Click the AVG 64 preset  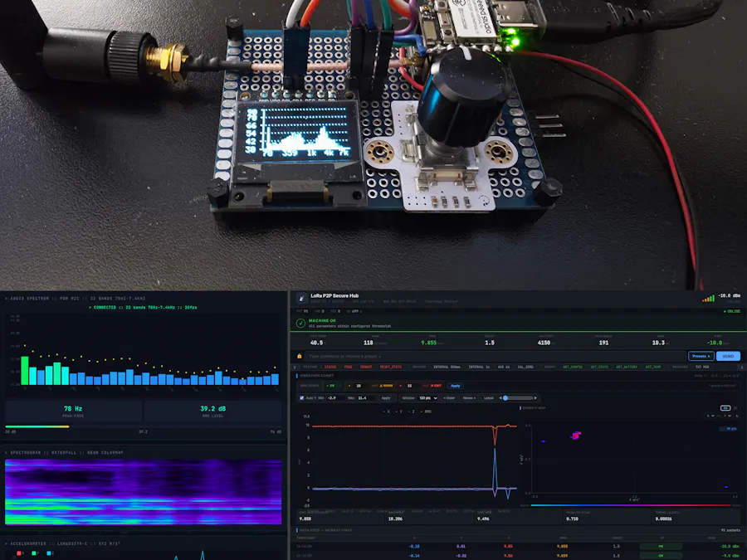pyautogui.click(x=504, y=368)
